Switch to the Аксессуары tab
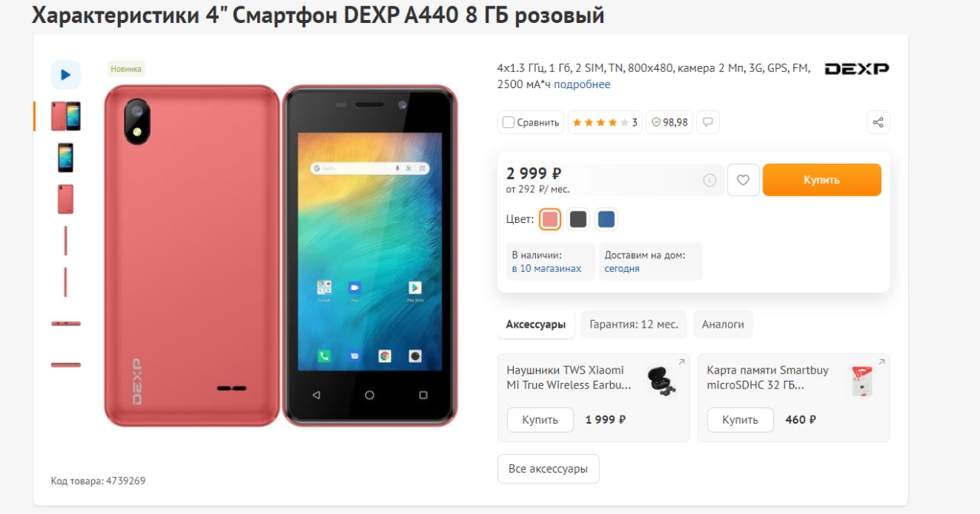 536,324
